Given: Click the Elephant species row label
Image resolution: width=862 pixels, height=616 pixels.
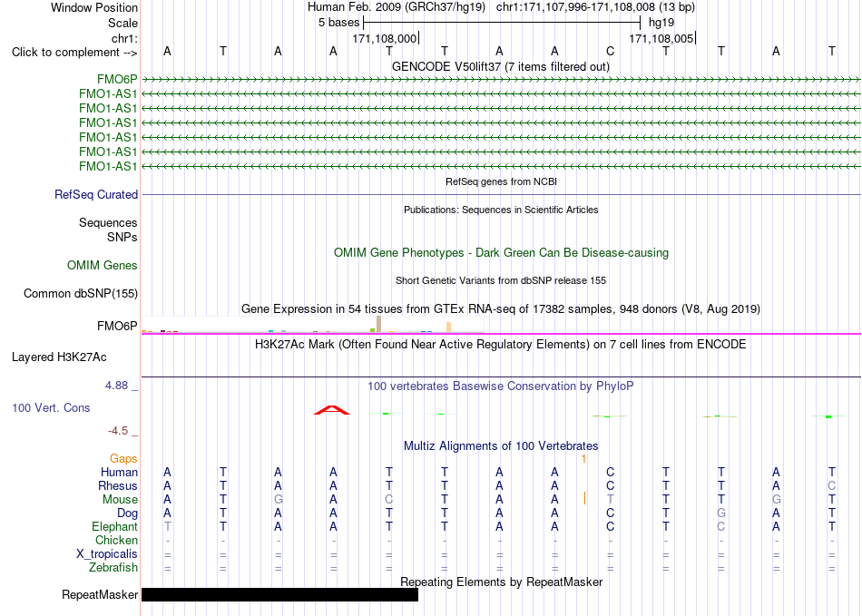Looking at the screenshot, I should pyautogui.click(x=114, y=526).
